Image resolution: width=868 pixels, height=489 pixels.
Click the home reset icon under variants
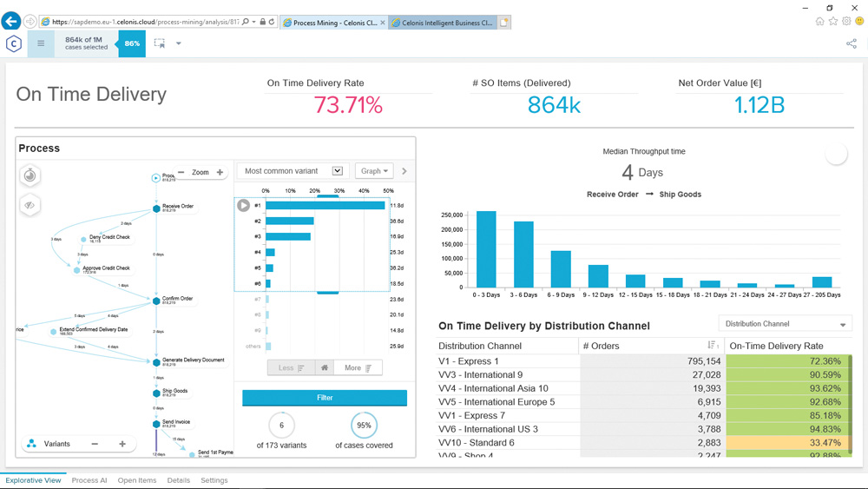click(325, 368)
